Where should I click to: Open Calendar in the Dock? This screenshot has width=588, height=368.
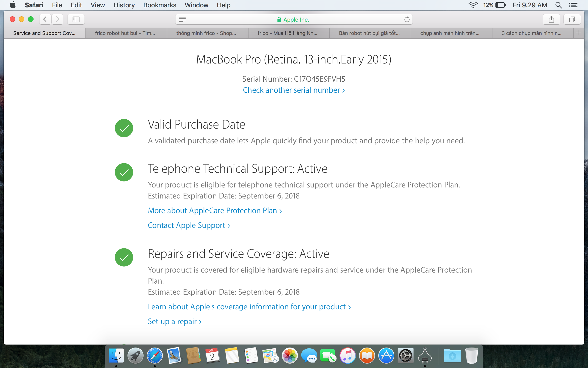[x=212, y=356]
